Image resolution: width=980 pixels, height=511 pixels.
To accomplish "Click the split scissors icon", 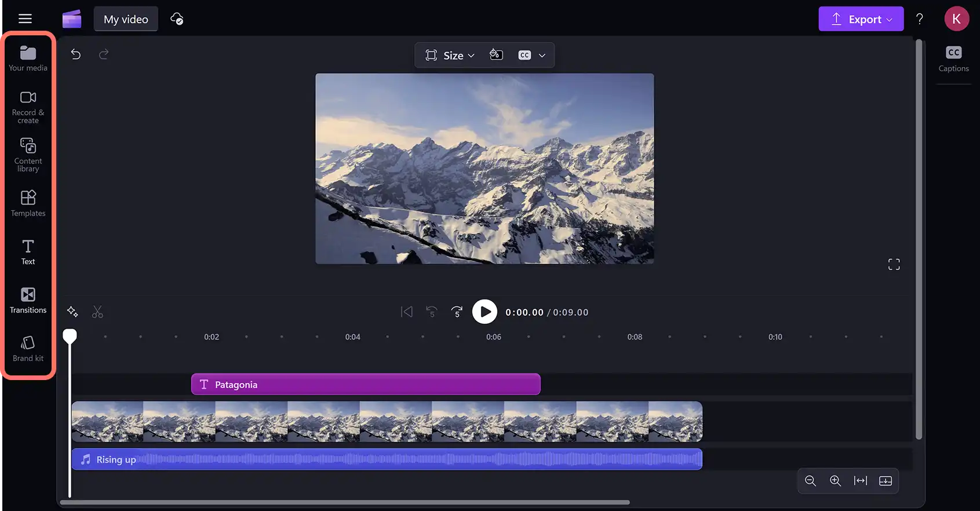I will (x=97, y=312).
